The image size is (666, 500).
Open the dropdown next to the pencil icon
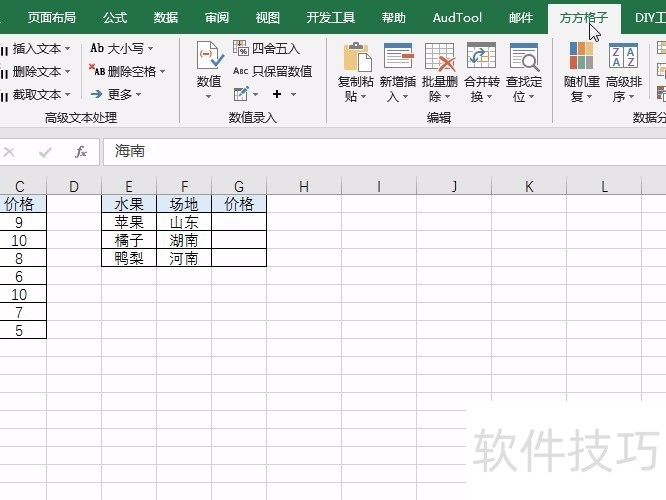pos(255,94)
